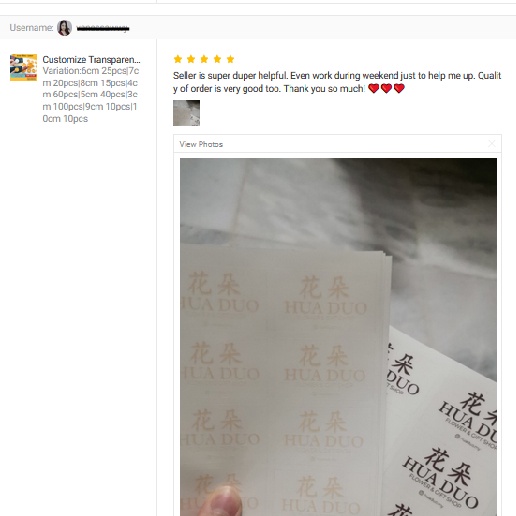
Task: Select the small review photo thumbnail
Action: click(x=186, y=113)
